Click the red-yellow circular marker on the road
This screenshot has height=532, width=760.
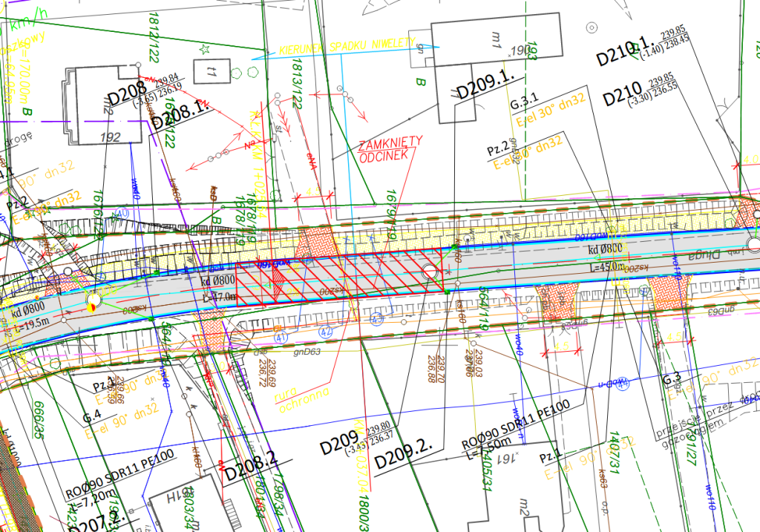tap(92, 301)
